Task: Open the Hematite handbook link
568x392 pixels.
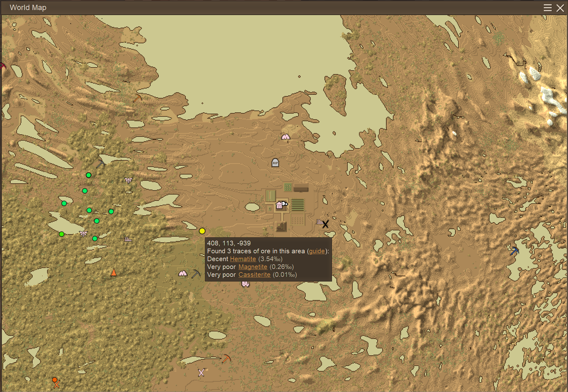Action: (x=243, y=259)
